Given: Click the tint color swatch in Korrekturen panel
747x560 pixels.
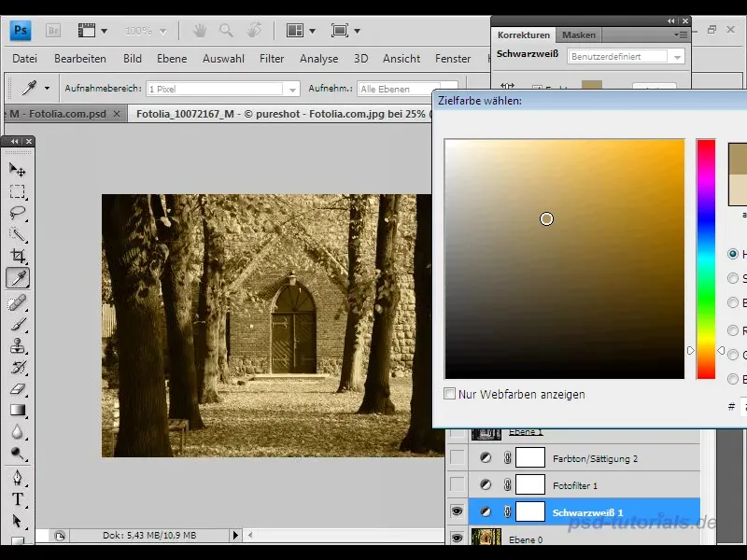Looking at the screenshot, I should tap(592, 85).
